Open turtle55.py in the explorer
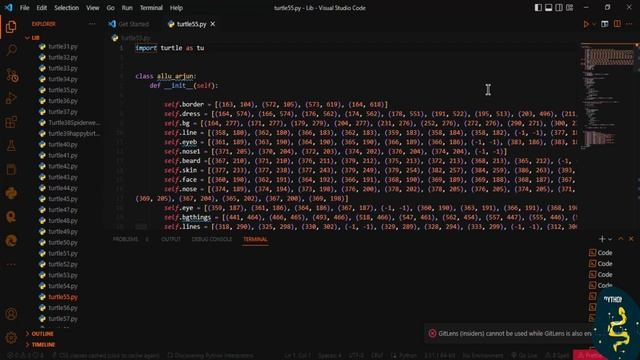 click(63, 297)
